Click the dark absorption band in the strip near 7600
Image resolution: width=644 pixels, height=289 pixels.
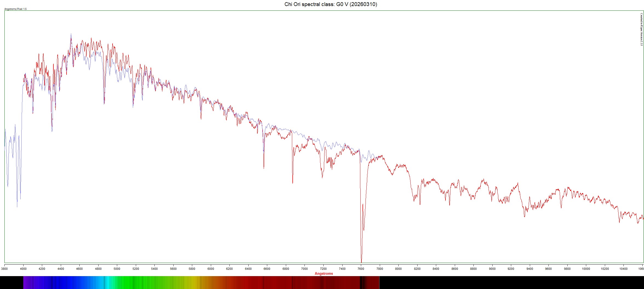361,282
